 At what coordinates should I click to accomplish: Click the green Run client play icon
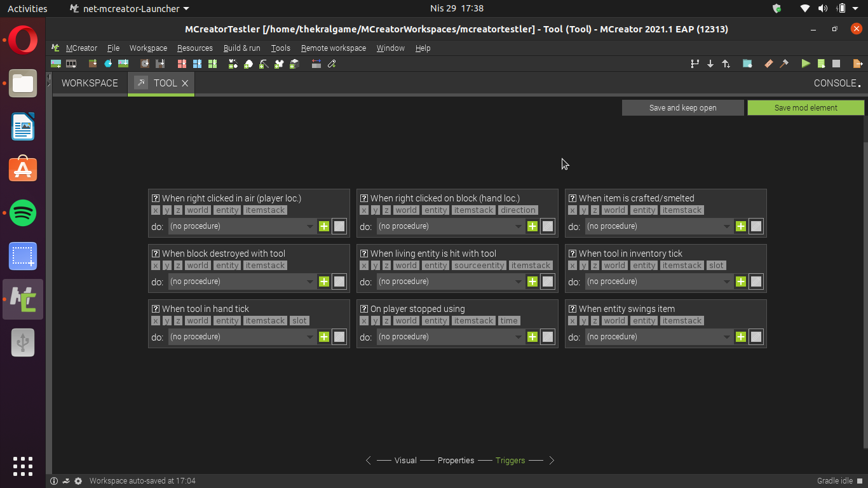(x=806, y=64)
